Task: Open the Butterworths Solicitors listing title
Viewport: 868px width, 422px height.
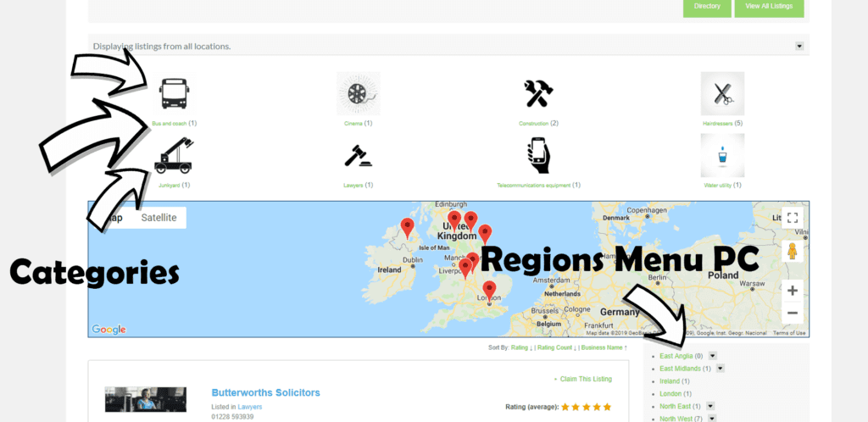Action: coord(265,392)
